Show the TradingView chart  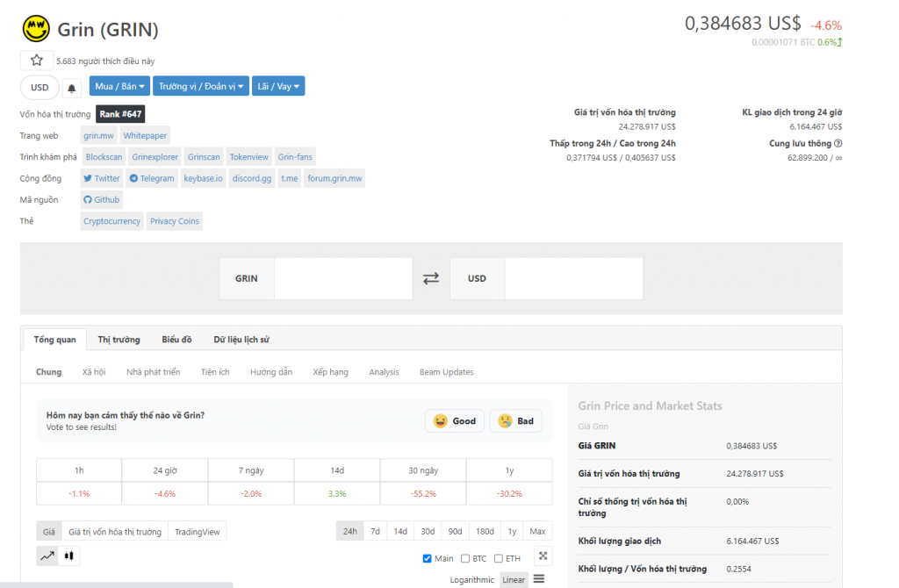point(198,531)
